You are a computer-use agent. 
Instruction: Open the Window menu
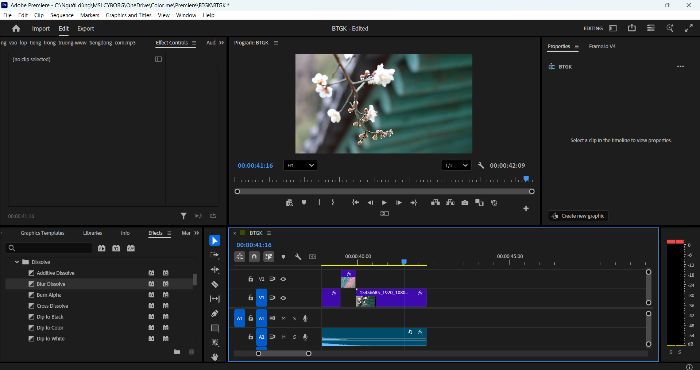pyautogui.click(x=186, y=15)
